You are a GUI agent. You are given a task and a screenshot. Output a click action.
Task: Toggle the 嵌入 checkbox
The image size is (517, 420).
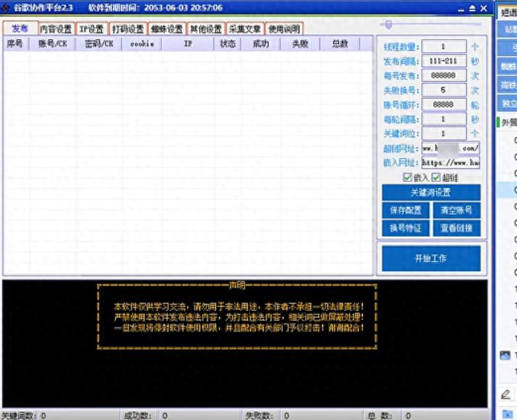click(x=407, y=177)
